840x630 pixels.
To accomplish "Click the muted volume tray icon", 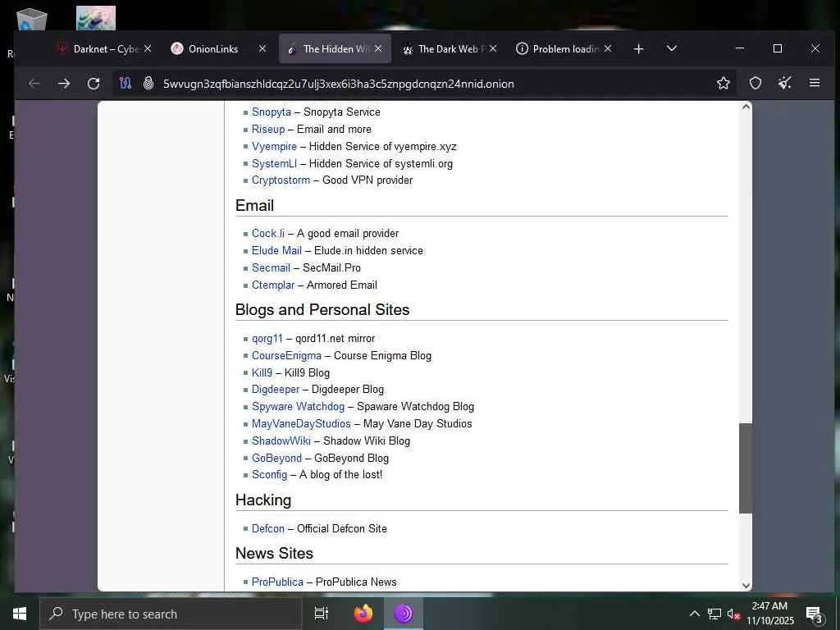I will click(733, 614).
